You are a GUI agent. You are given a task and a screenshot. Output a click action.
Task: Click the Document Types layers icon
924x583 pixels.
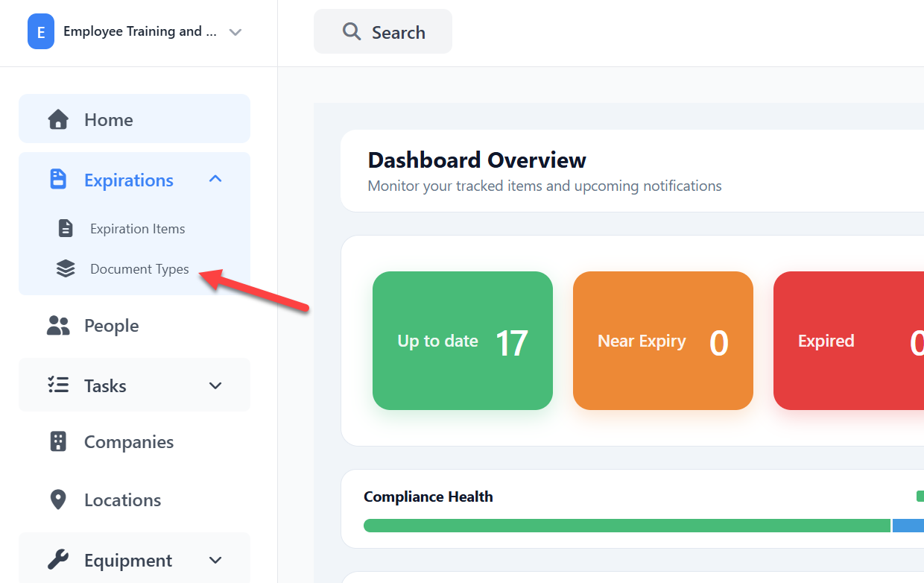(66, 268)
